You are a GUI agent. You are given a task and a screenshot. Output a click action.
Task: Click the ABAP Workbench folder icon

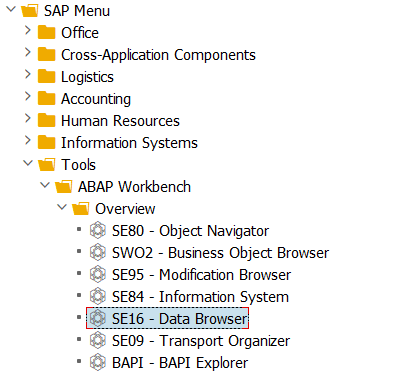point(63,187)
